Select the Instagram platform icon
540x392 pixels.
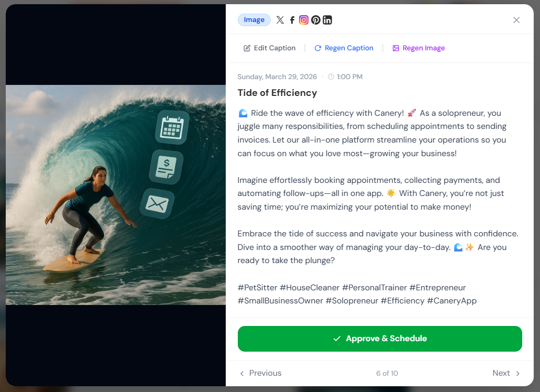(304, 20)
